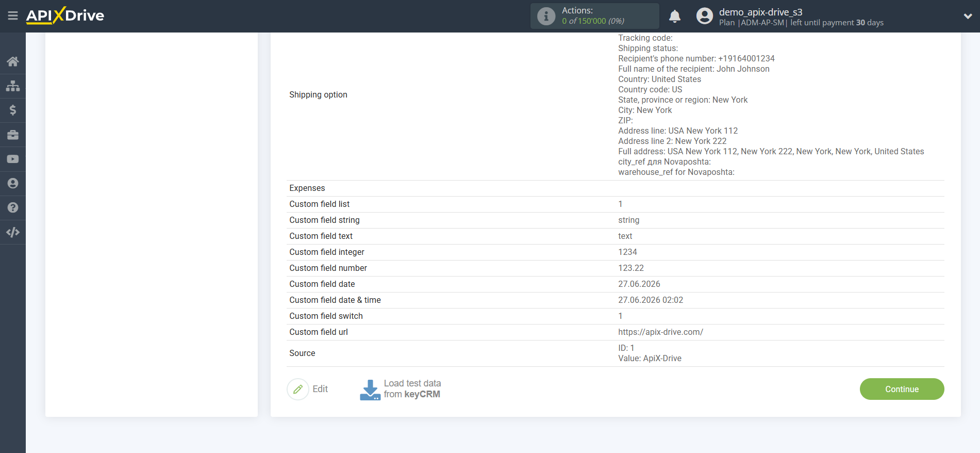Click the download test data icon
Screen dimensions: 980x453
(x=370, y=390)
